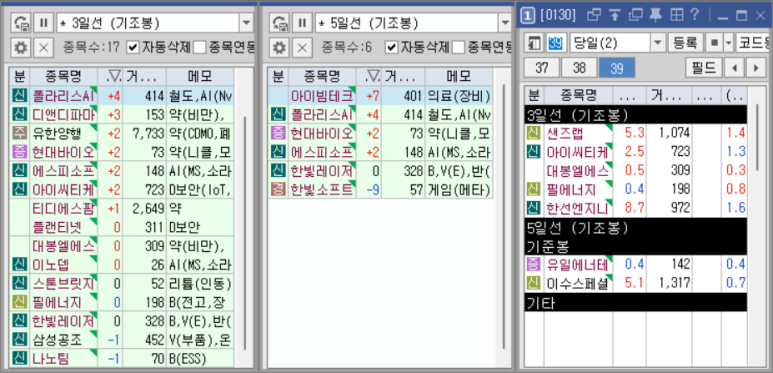773x373 pixels.
Task: Click the 신 badge next to 나노팀
Action: tap(20, 358)
